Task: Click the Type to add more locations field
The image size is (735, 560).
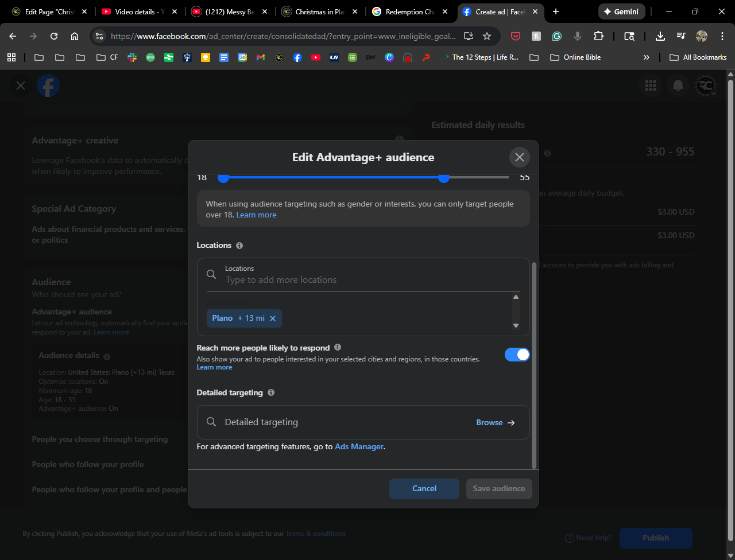Action: click(367, 280)
